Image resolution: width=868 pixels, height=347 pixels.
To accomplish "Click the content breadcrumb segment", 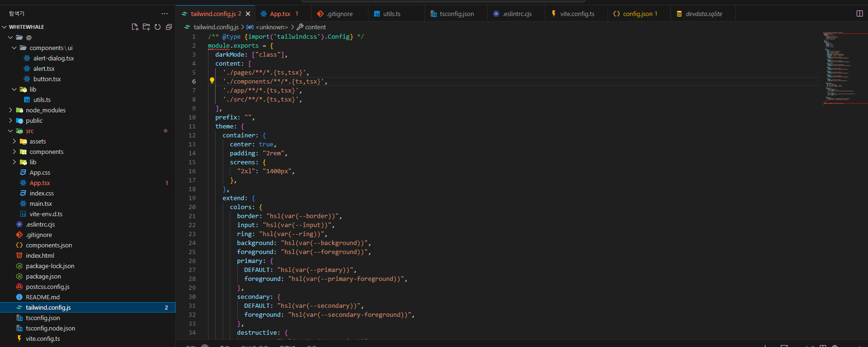I will pos(315,27).
